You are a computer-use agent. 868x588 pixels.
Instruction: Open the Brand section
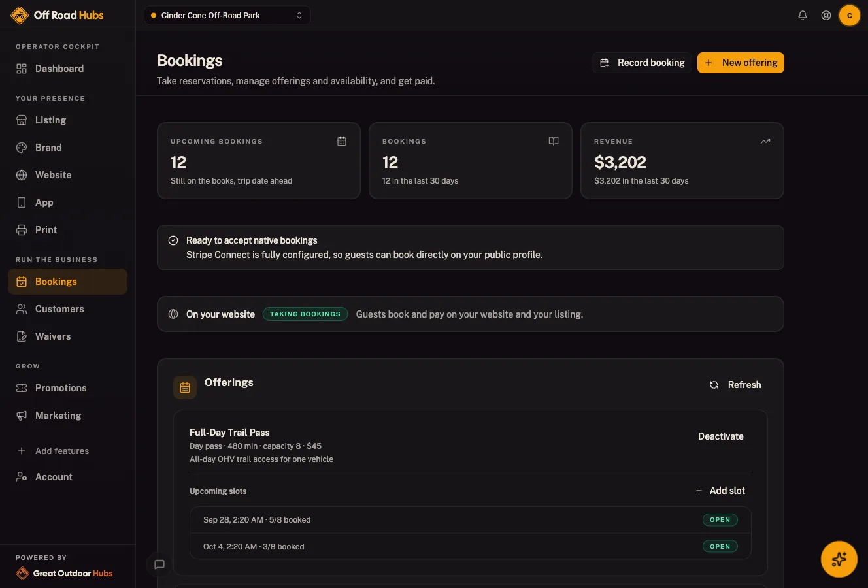[67, 148]
